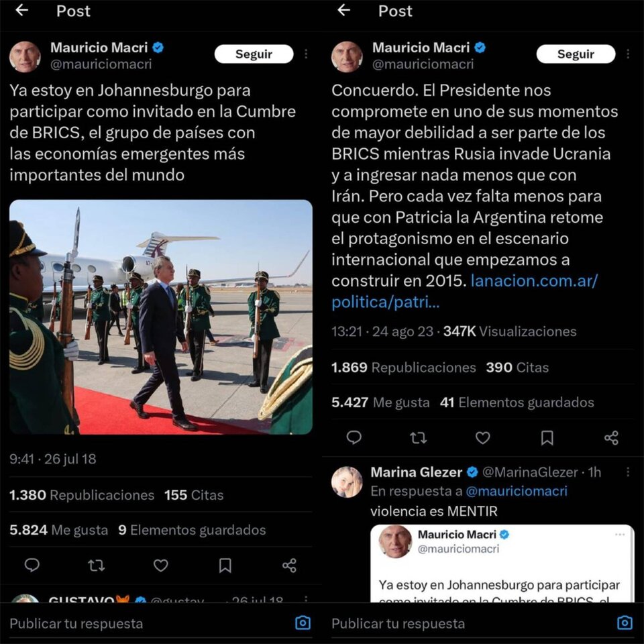Go back using left post's arrow
The width and height of the screenshot is (644, 644).
click(21, 10)
